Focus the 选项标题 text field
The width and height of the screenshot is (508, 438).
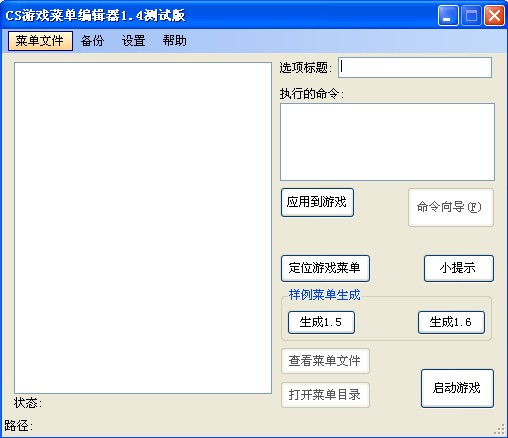coord(415,68)
